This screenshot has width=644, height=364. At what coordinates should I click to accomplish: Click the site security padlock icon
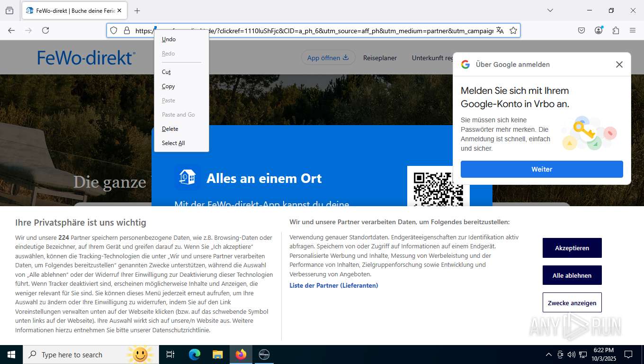point(126,30)
